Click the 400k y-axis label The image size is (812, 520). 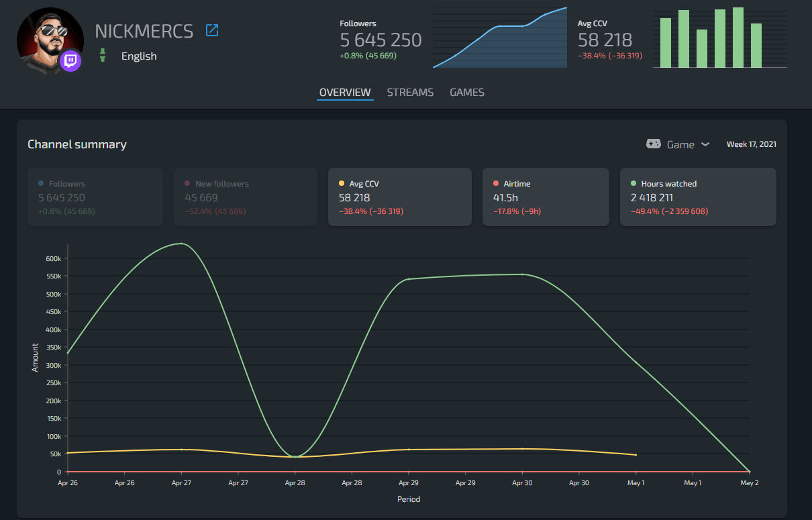click(54, 329)
